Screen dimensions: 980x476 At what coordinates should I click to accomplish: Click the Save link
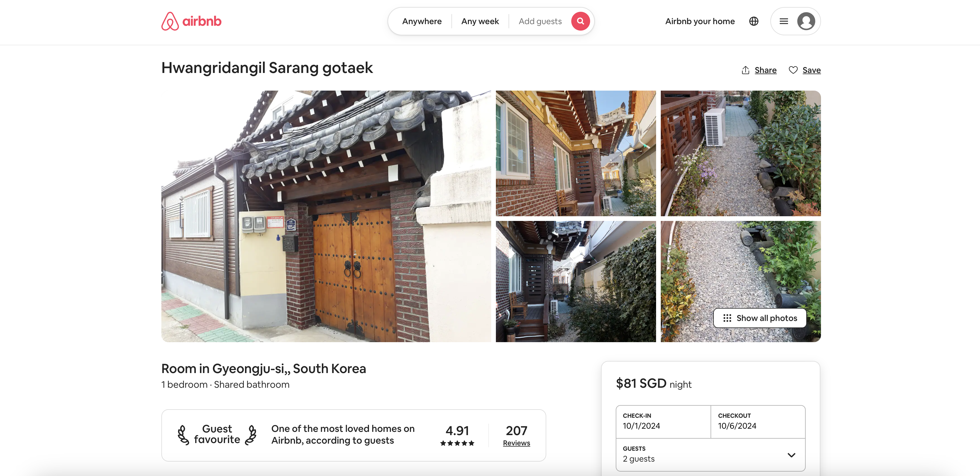coord(812,70)
